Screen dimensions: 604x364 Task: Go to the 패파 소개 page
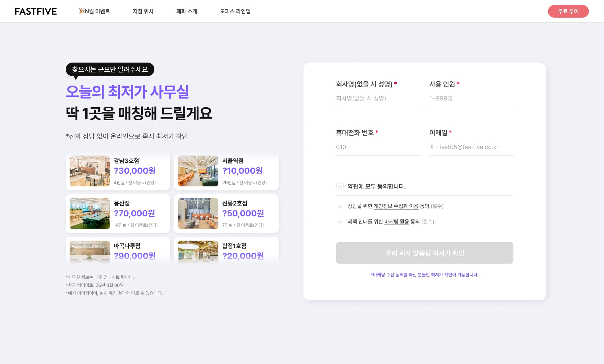(187, 11)
